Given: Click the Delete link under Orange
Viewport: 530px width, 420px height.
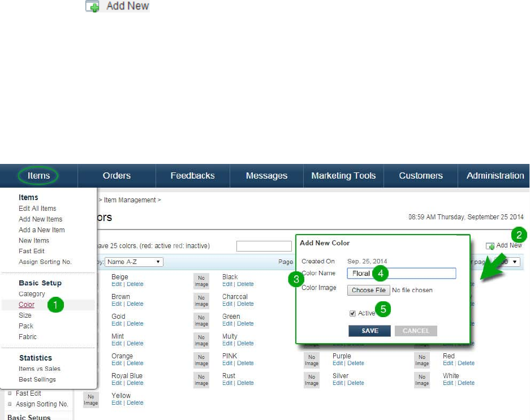Looking at the screenshot, I should [x=135, y=363].
